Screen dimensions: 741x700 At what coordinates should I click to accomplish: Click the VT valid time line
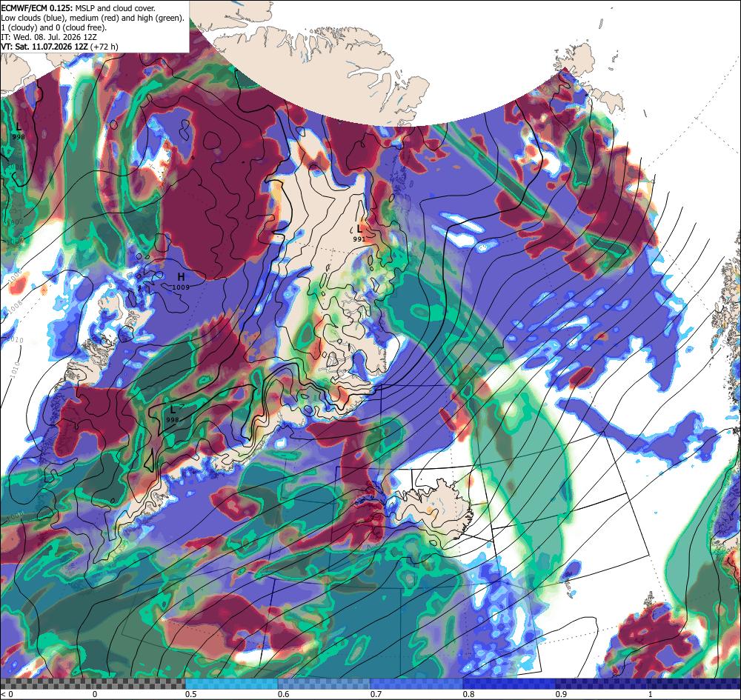[x=59, y=47]
